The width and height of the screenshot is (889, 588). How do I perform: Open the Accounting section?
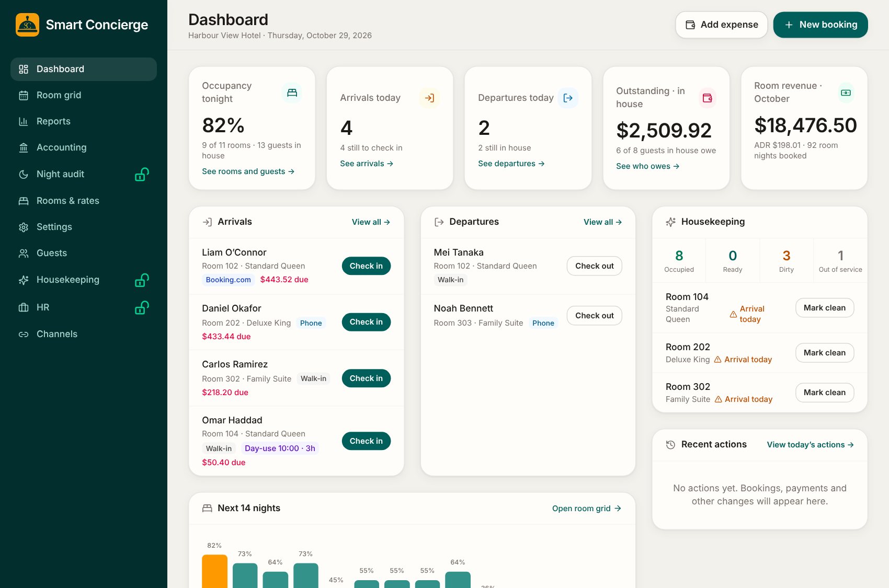coord(84,147)
